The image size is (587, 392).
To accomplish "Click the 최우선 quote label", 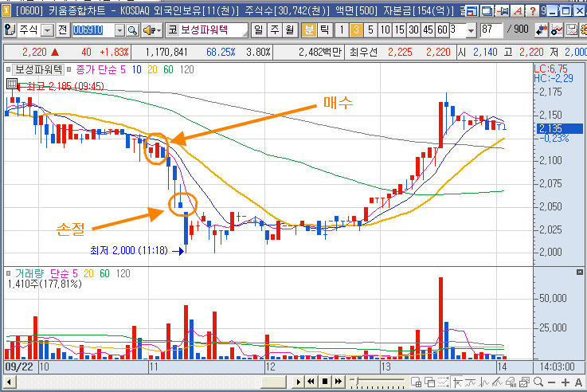I will pyautogui.click(x=362, y=52).
